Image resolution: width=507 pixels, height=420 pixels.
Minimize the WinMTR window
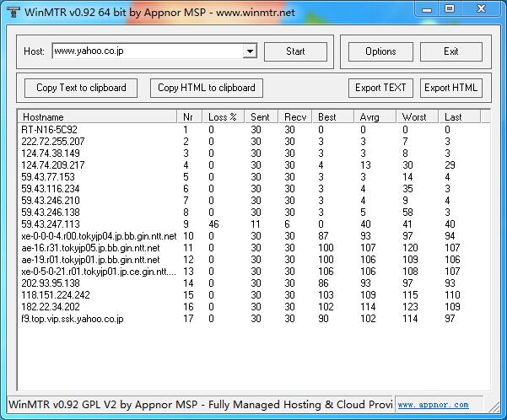tap(427, 9)
